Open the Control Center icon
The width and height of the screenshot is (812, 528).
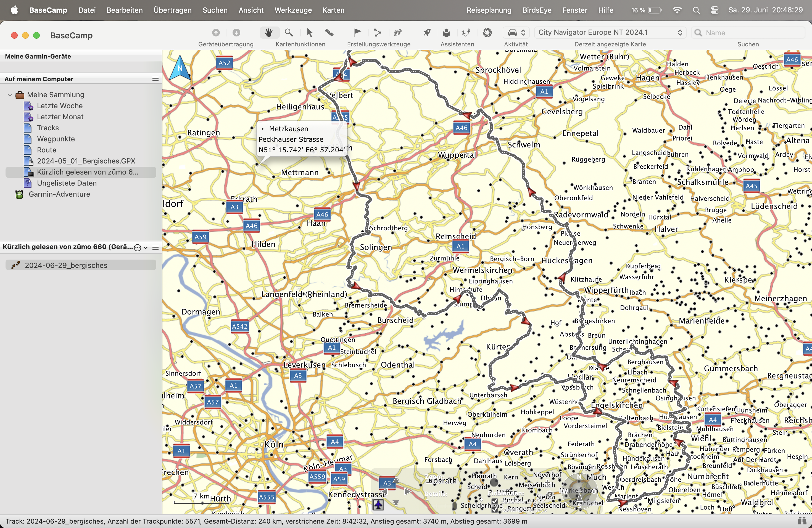pyautogui.click(x=715, y=10)
